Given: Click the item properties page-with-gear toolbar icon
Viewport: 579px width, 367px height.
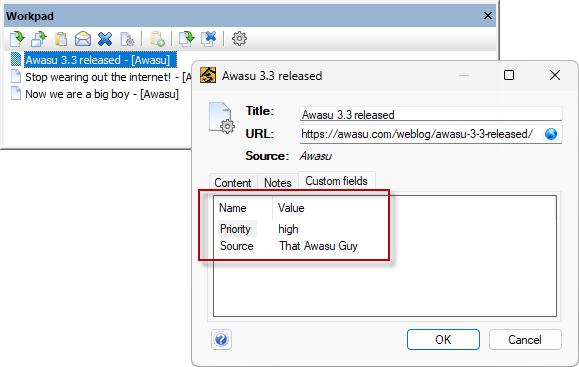Looking at the screenshot, I should 127,39.
